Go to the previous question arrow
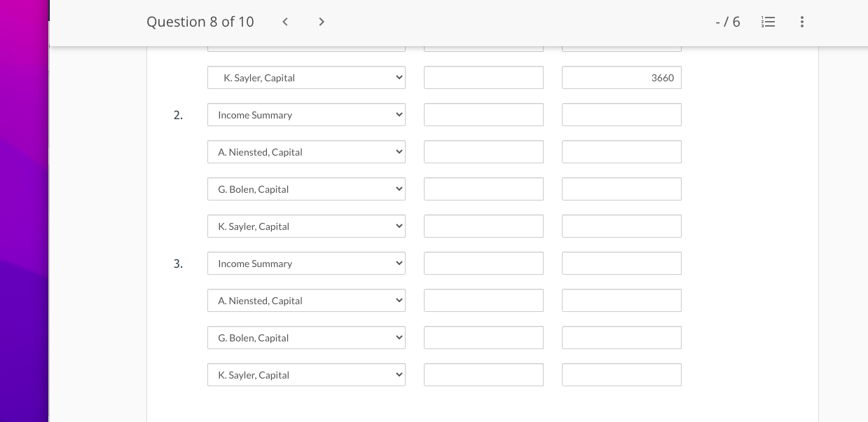The image size is (868, 422). tap(285, 22)
